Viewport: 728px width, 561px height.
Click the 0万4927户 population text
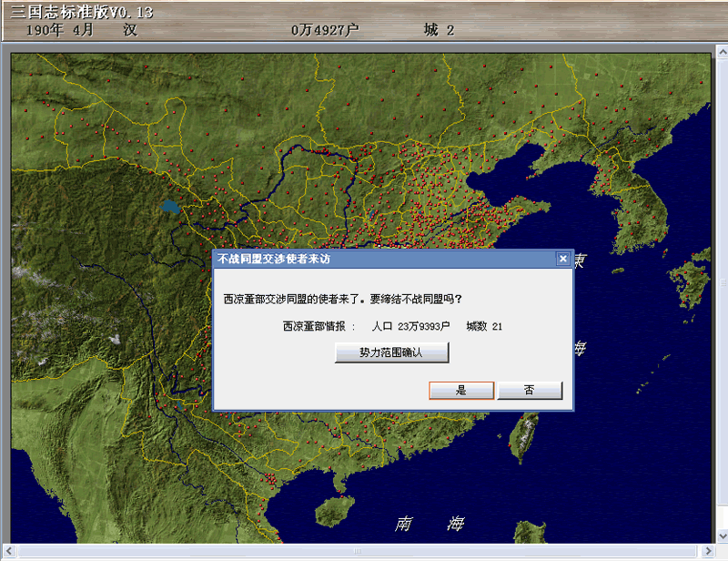325,30
